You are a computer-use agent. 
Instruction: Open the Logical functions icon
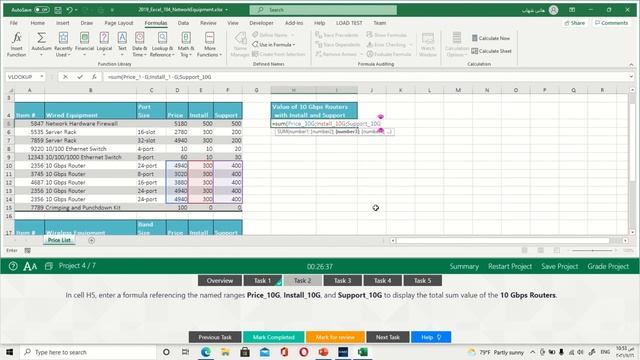click(104, 38)
